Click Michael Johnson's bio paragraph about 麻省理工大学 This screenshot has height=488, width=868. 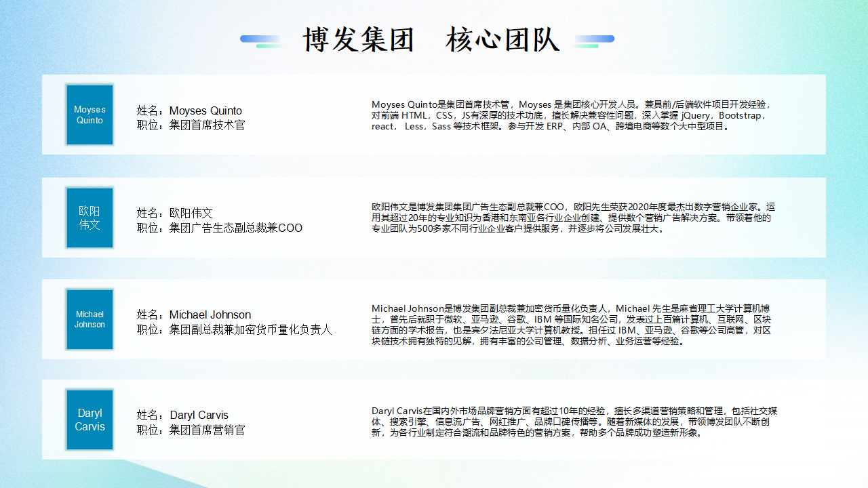click(572, 325)
